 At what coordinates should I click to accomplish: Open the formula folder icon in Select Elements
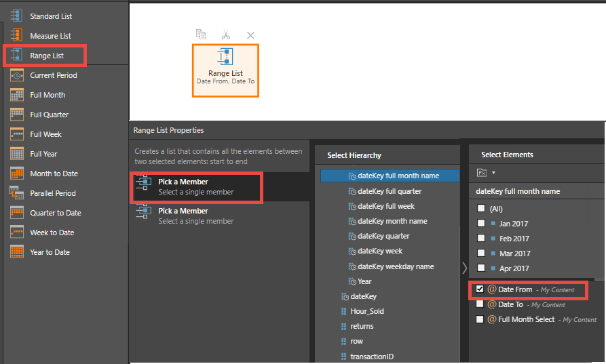point(482,173)
